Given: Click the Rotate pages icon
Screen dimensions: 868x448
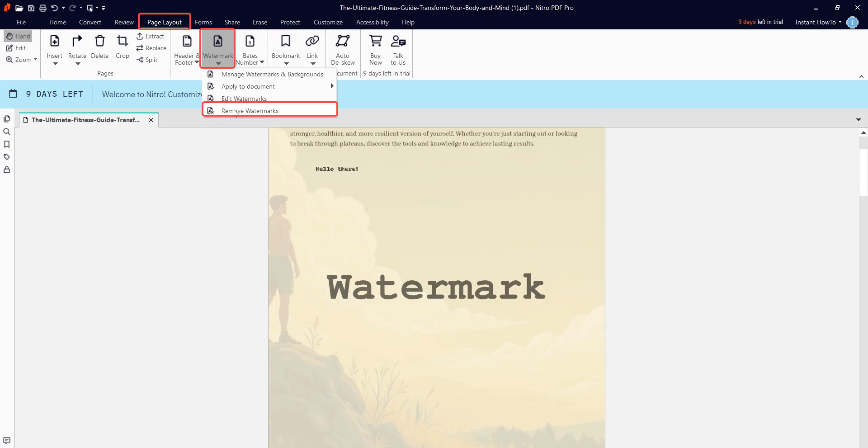Looking at the screenshot, I should 77,41.
